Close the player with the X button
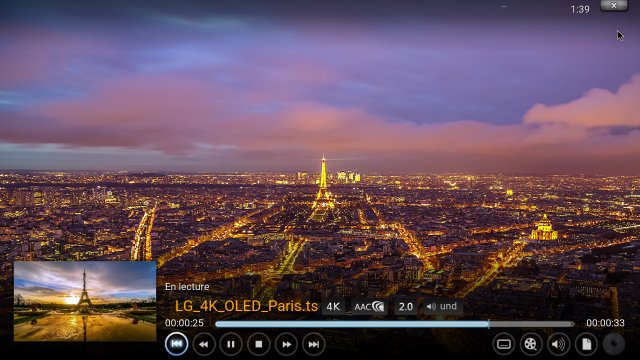This screenshot has width=640, height=360. pyautogui.click(x=614, y=5)
